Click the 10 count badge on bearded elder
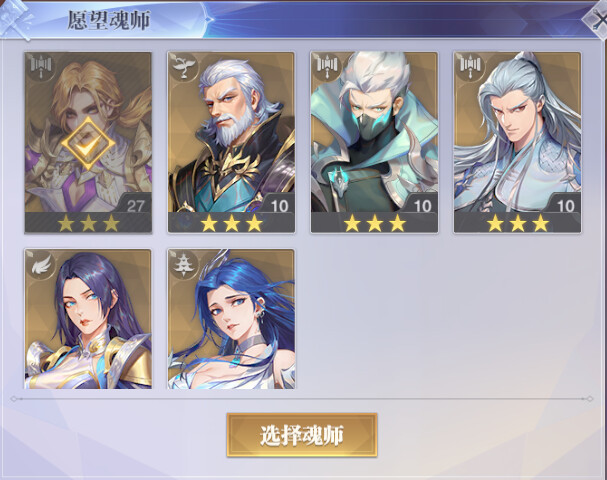Image resolution: width=607 pixels, height=480 pixels. point(278,205)
